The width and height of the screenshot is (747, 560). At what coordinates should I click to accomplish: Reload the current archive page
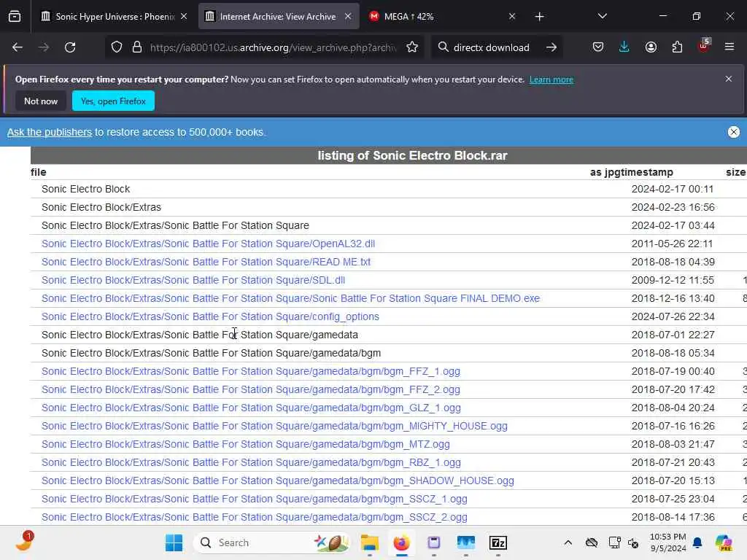point(70,47)
